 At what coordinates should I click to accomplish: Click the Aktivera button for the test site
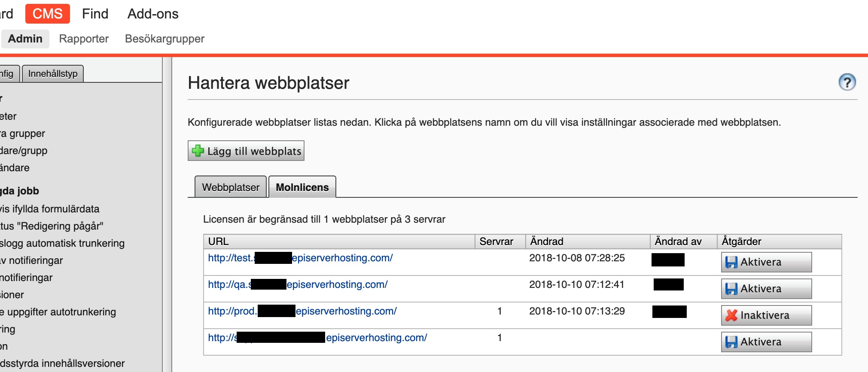click(x=766, y=262)
